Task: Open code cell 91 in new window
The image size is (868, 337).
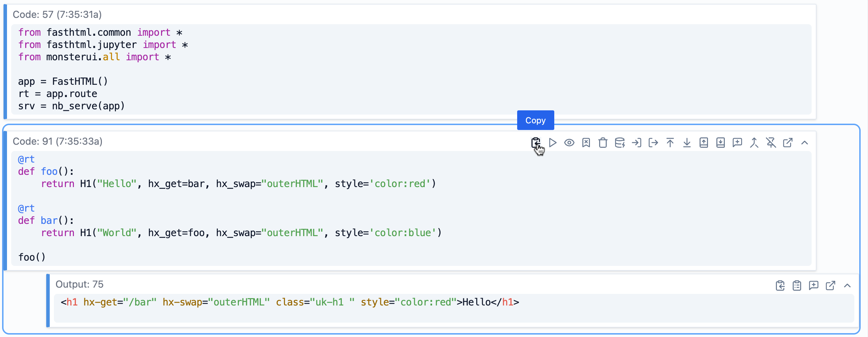Action: (x=787, y=143)
